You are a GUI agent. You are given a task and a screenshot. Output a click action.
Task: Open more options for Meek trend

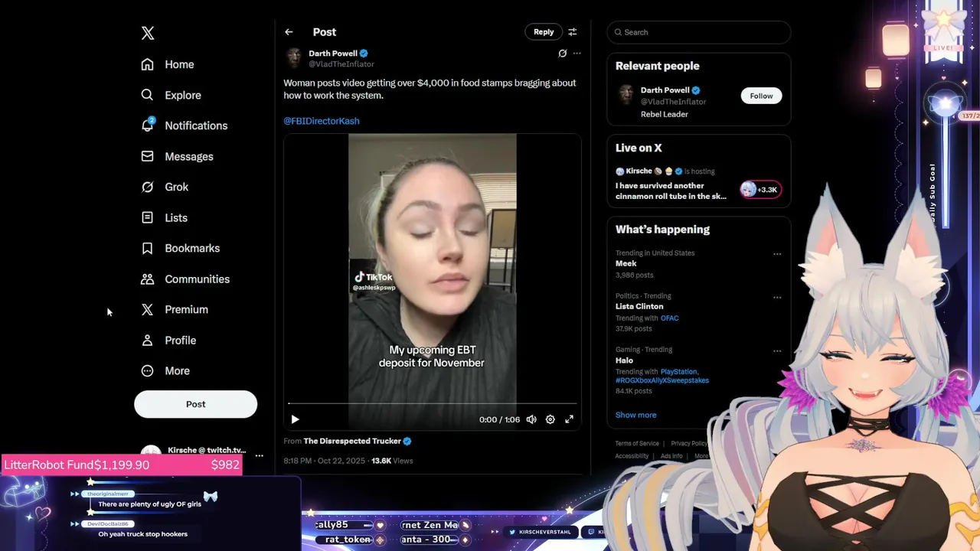777,254
